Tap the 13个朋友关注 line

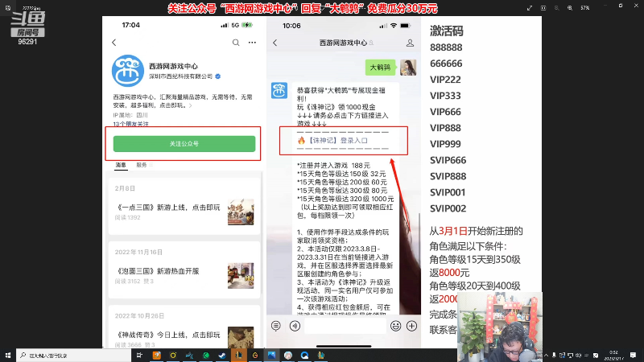click(x=131, y=124)
